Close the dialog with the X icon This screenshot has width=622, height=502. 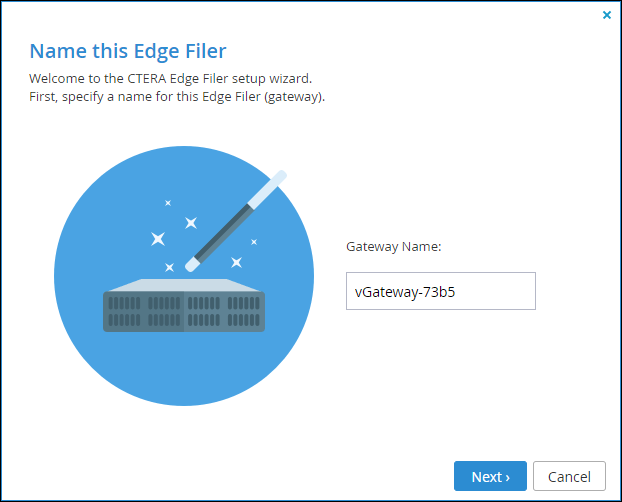607,15
